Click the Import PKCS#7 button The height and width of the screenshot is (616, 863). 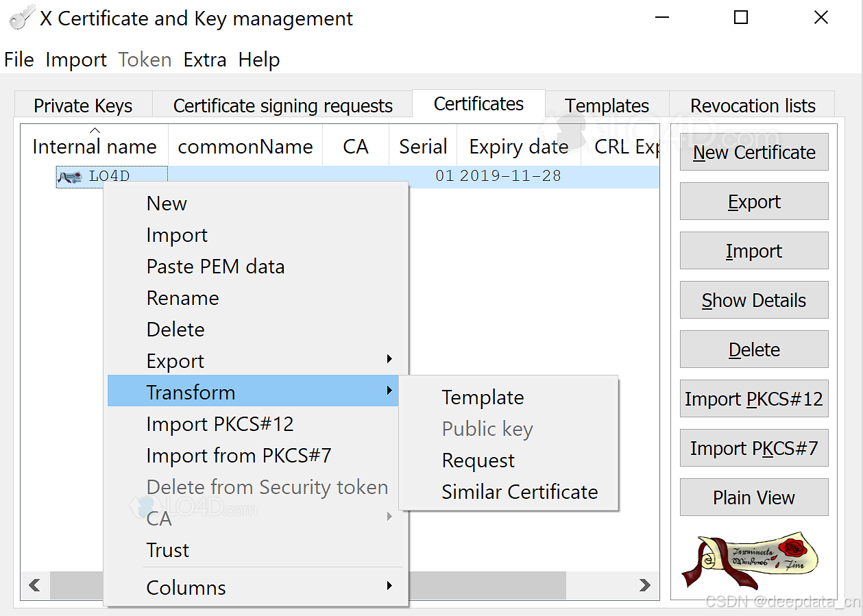click(x=754, y=448)
